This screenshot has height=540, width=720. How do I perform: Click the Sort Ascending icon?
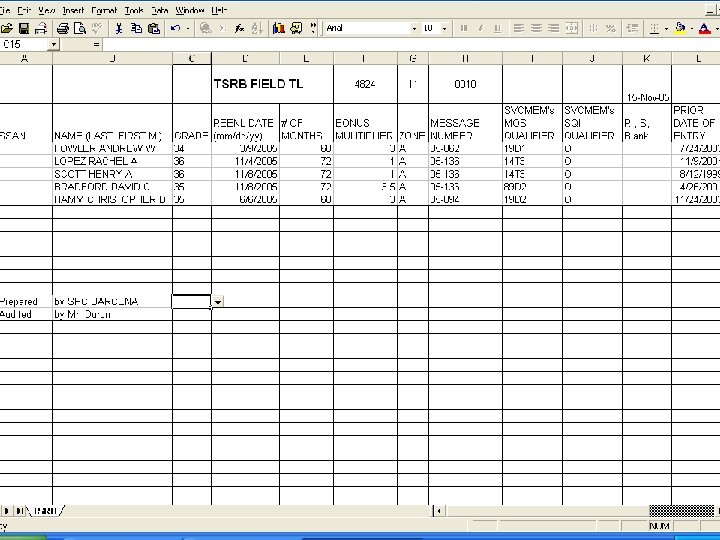tap(257, 28)
